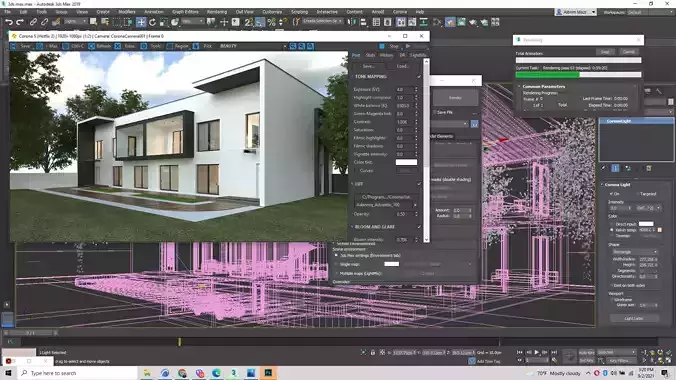Screen dimensions: 676x380
Task: Open the Rendering menu
Action: point(216,12)
